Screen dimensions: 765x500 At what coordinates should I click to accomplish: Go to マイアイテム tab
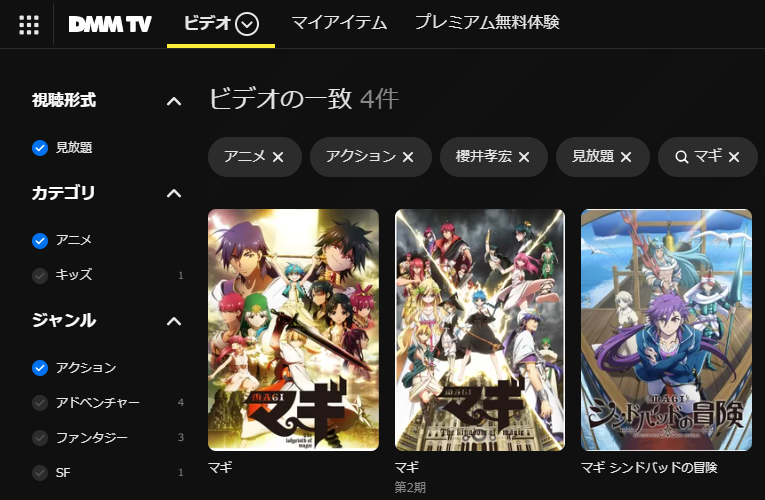point(339,22)
